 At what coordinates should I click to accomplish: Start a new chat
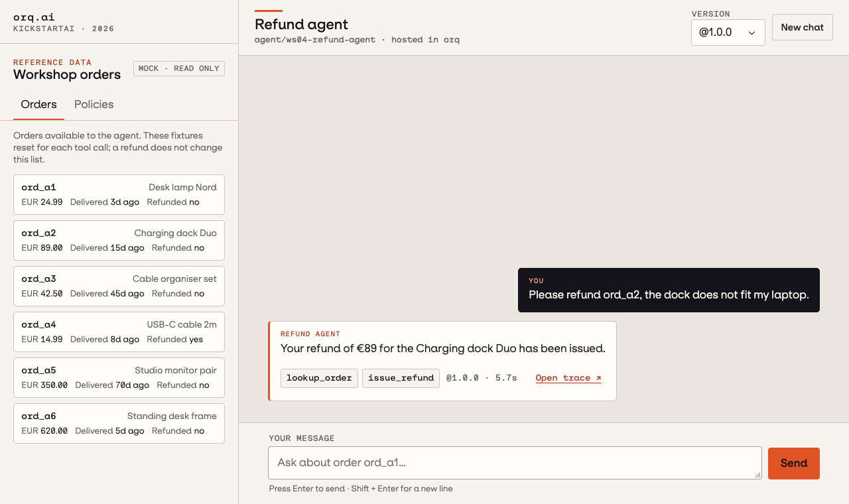(802, 27)
